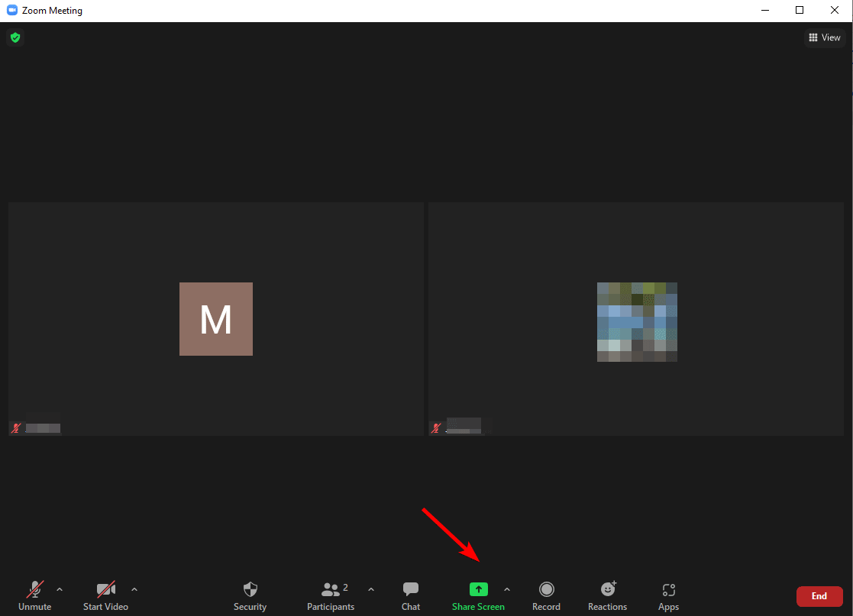Viewport: 853px width, 616px height.
Task: Expand audio options arrow beside Unmute
Action: (60, 589)
